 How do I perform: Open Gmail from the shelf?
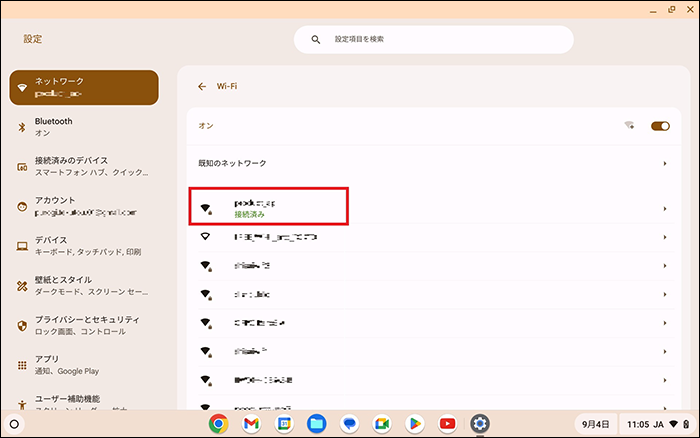pyautogui.click(x=251, y=424)
